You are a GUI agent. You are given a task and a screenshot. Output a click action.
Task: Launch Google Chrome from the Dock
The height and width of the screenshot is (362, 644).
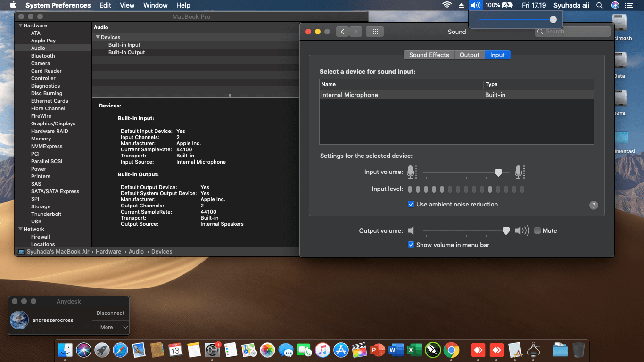(x=451, y=350)
